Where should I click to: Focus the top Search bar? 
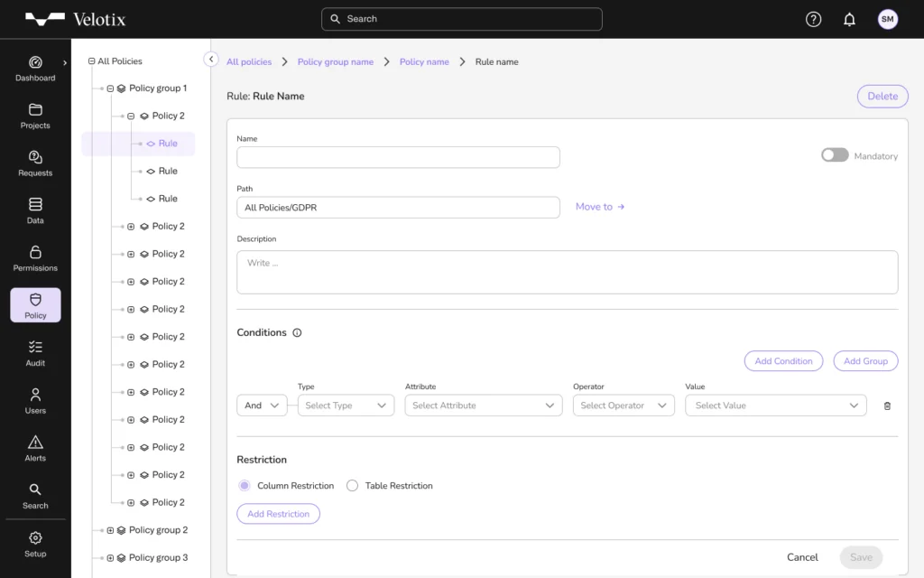[x=461, y=19]
